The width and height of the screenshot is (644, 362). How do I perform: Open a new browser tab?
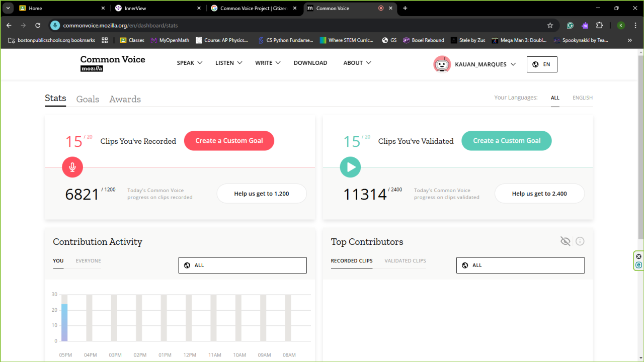pyautogui.click(x=405, y=8)
